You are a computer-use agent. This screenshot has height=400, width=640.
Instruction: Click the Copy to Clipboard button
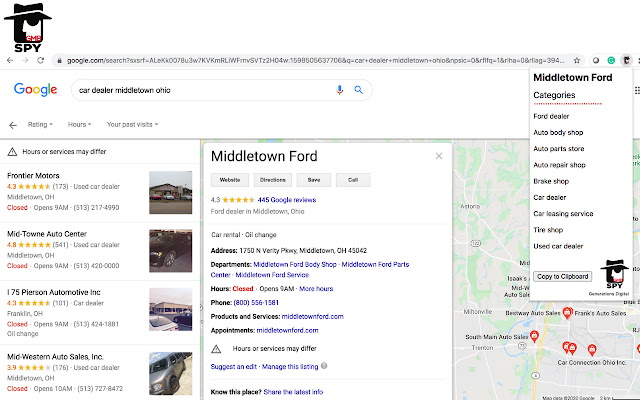[562, 276]
